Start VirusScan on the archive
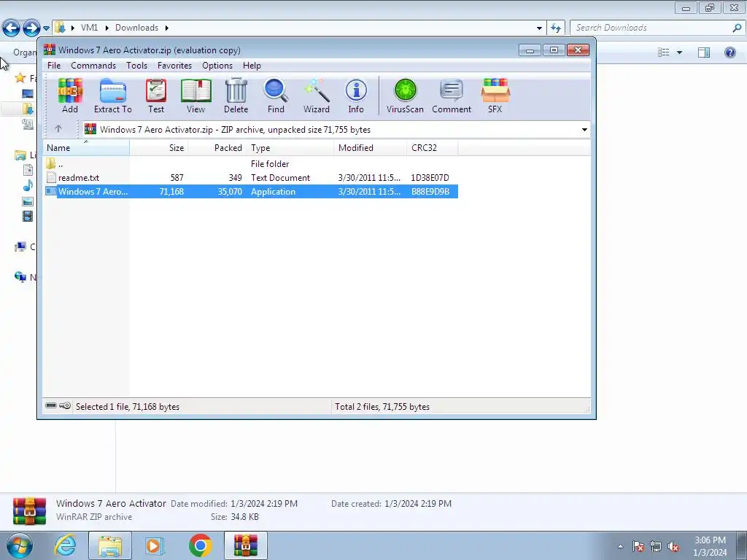Image resolution: width=747 pixels, height=560 pixels. (x=405, y=96)
